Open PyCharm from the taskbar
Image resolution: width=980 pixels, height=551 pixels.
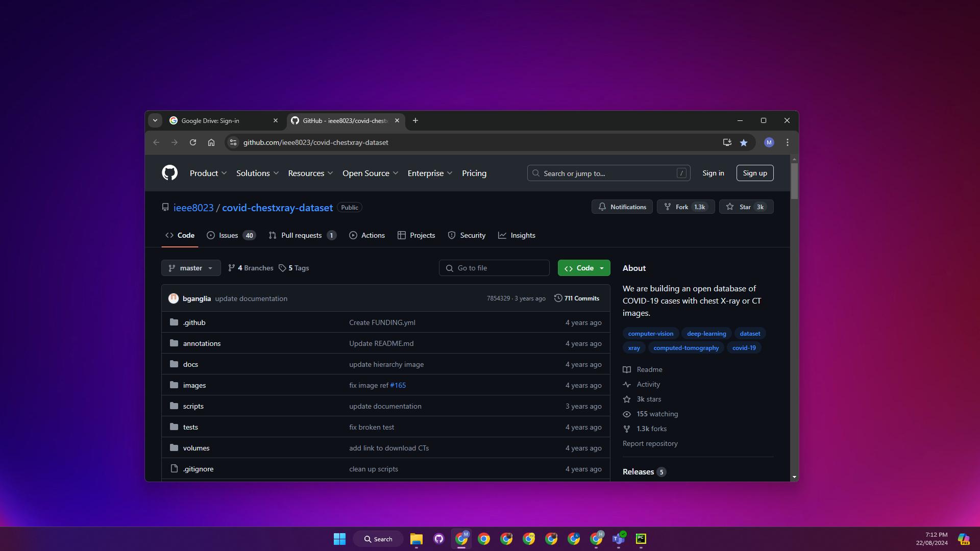point(641,539)
